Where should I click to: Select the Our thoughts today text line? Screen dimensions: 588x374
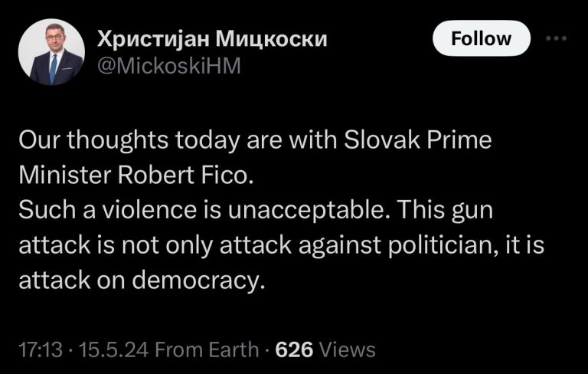point(255,140)
